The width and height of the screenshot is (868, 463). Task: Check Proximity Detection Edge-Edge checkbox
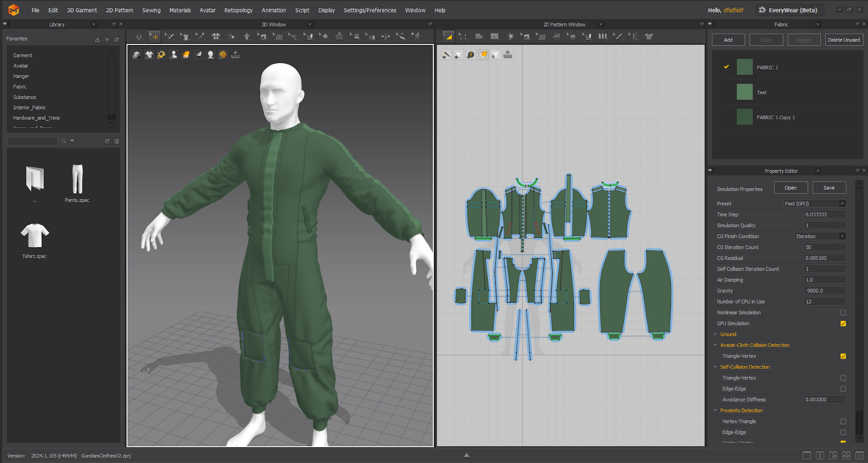tap(843, 432)
